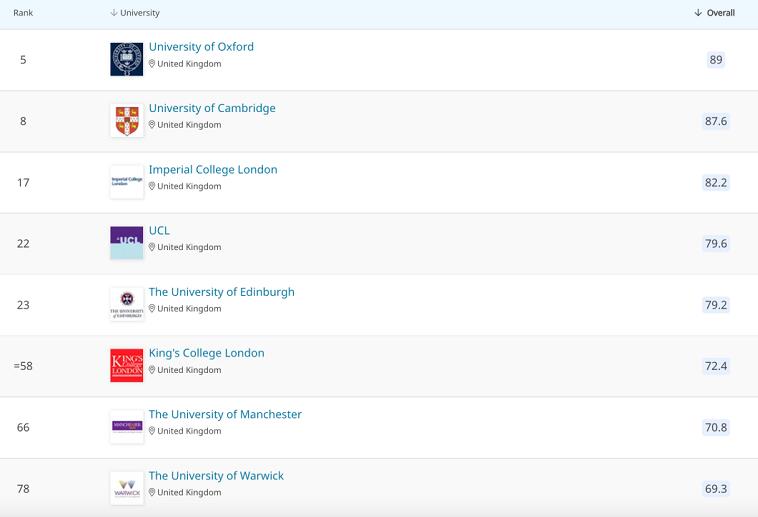
Task: Go to The University of Manchester page
Action: tap(225, 414)
